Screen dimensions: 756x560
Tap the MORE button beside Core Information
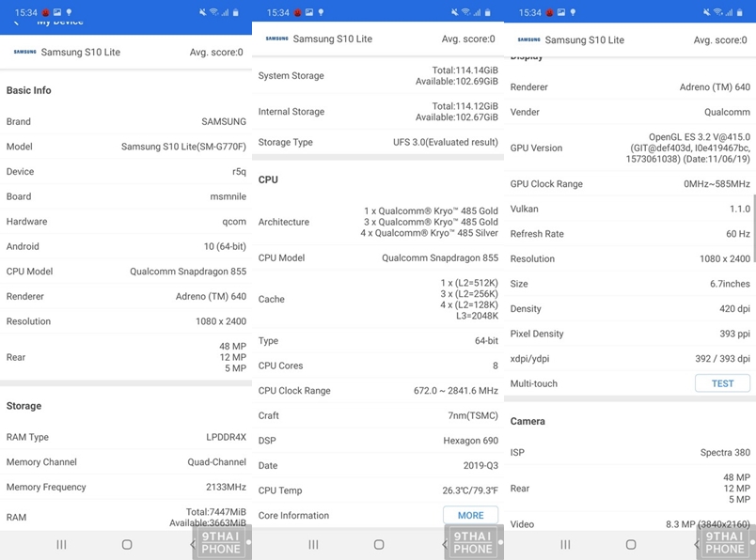470,515
